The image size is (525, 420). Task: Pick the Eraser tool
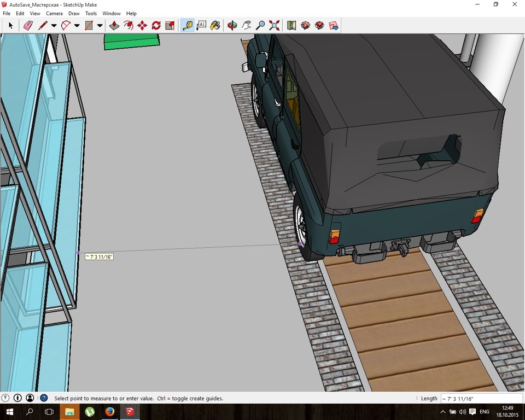(x=28, y=26)
